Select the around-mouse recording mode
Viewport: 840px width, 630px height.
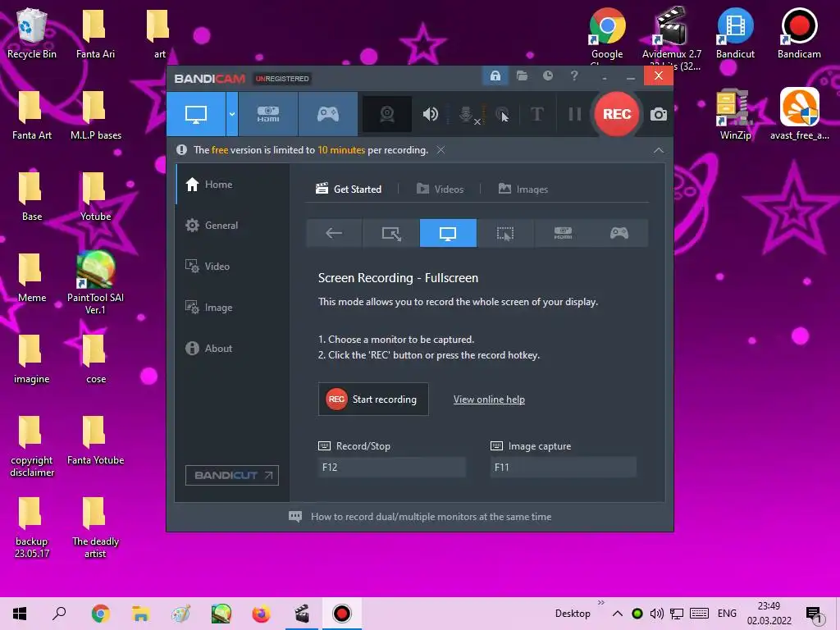pos(505,233)
